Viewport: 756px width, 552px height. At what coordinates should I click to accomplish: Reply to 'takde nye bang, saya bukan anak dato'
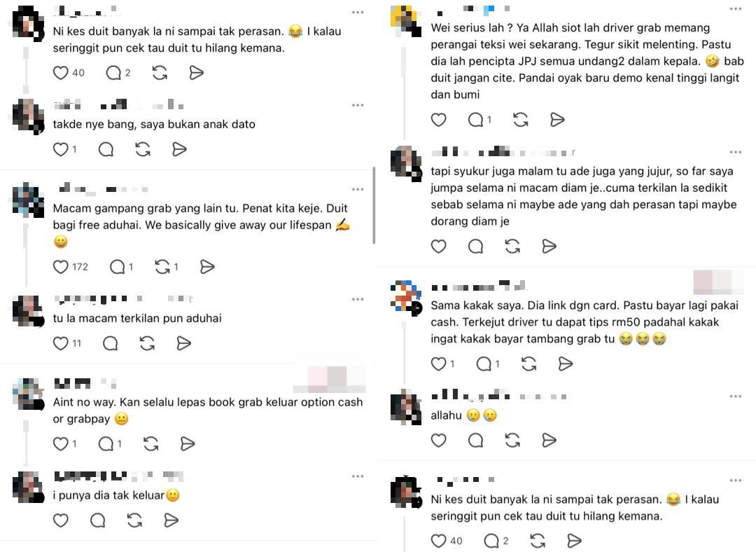106,150
